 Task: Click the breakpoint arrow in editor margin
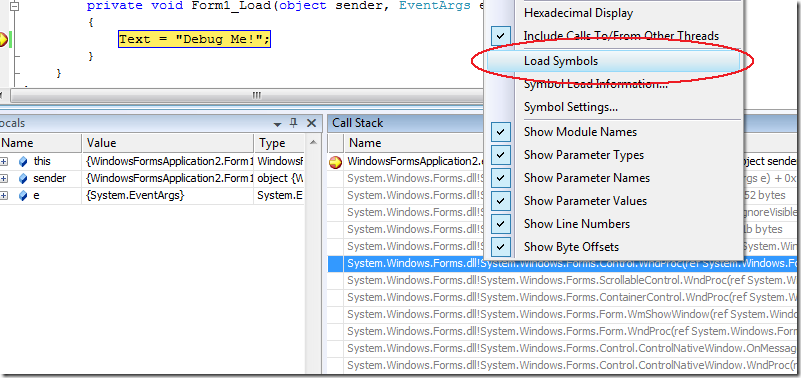[3, 39]
